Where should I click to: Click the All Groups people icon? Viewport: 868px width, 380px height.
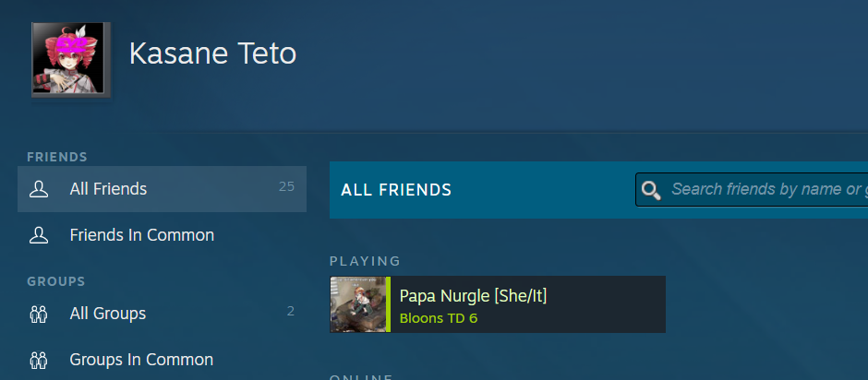click(x=39, y=314)
